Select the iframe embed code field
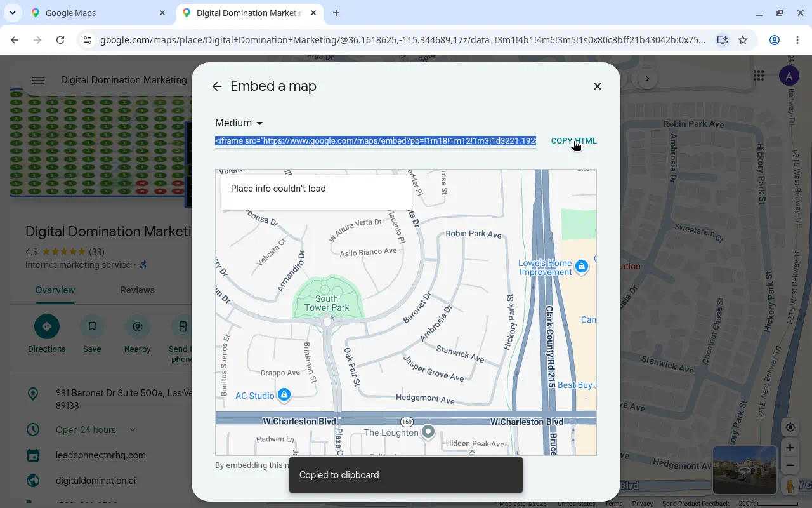Viewport: 812px width, 508px height. 376,141
